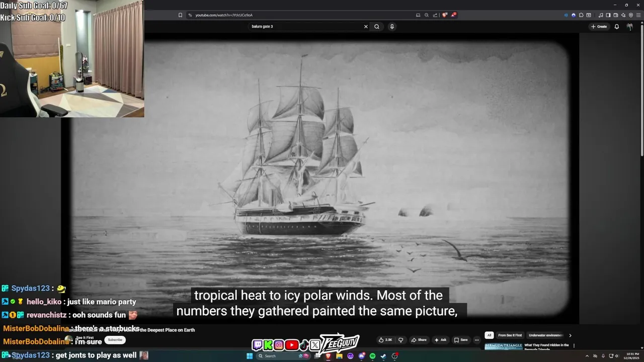Expand chips with the right arrow chevron
Image resolution: width=644 pixels, height=362 pixels.
(570, 335)
